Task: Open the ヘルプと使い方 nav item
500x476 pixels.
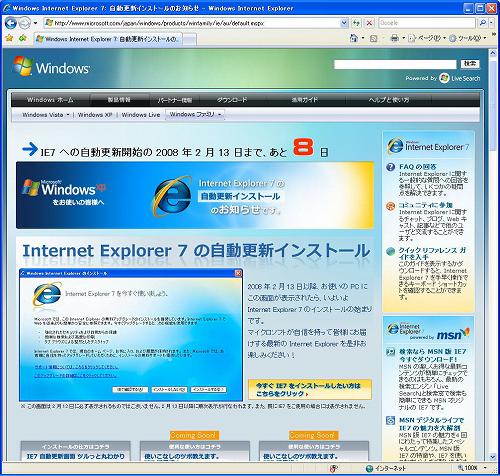Action: click(x=389, y=100)
